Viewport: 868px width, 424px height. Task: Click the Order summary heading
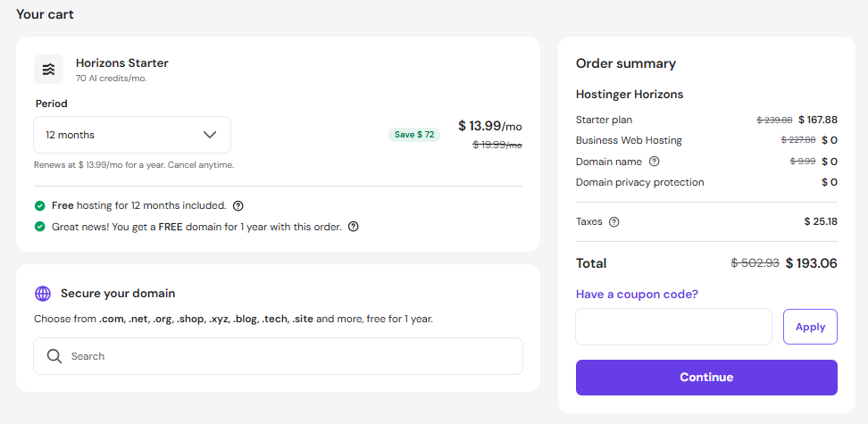point(625,63)
